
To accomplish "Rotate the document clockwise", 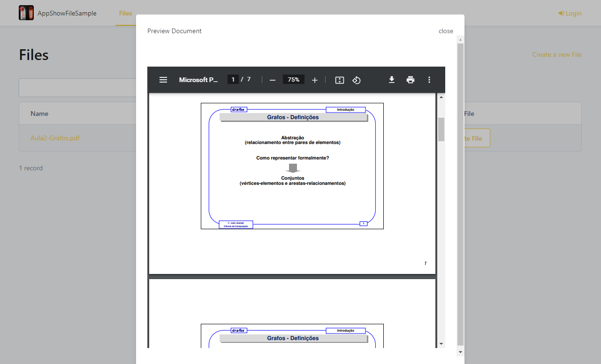I will [x=356, y=80].
